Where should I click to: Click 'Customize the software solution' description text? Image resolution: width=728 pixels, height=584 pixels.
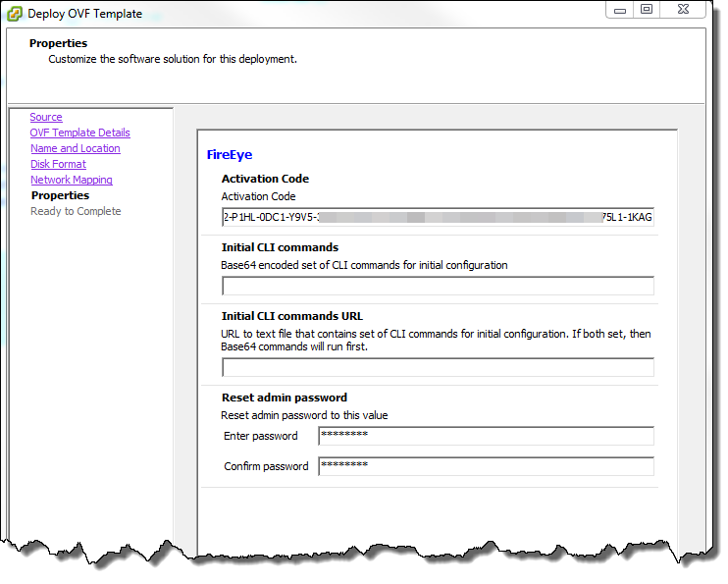pyautogui.click(x=173, y=59)
